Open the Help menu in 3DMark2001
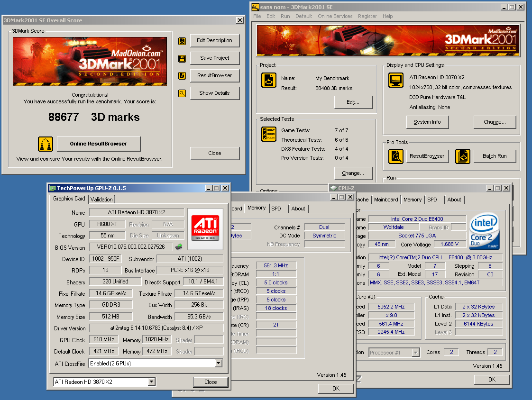Image resolution: width=532 pixels, height=400 pixels. pyautogui.click(x=388, y=16)
